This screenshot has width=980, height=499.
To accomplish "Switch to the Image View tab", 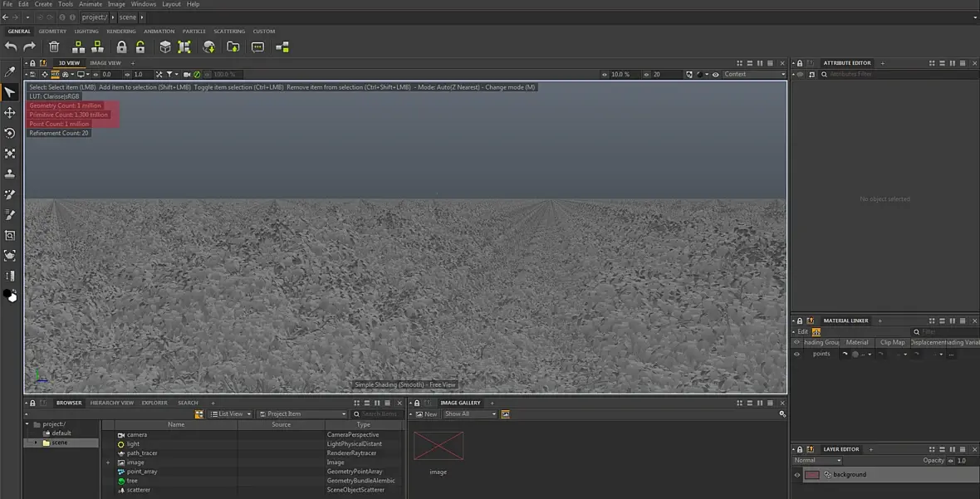I will click(x=105, y=63).
